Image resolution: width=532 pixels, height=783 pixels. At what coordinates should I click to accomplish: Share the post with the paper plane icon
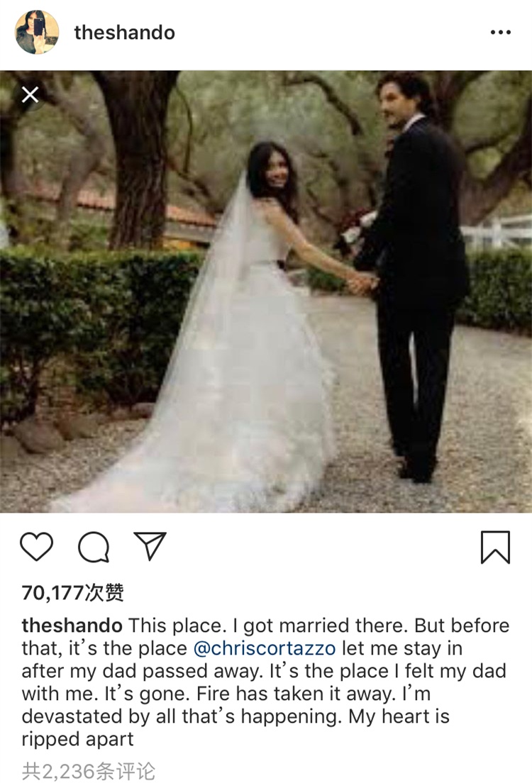point(150,546)
